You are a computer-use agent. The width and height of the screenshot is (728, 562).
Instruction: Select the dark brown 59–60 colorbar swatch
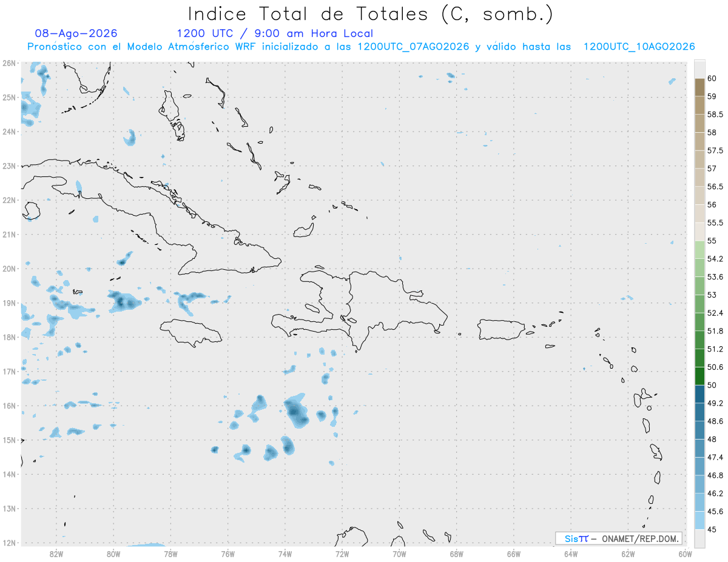[699, 87]
